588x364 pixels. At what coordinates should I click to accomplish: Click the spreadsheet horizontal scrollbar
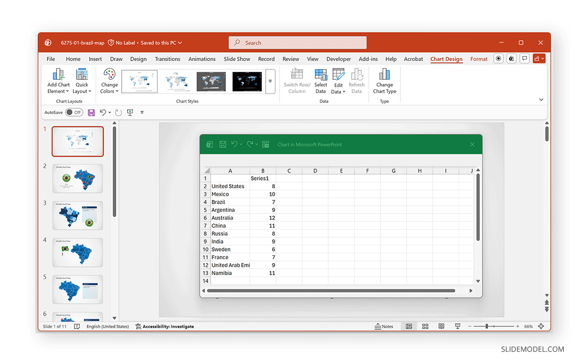(x=331, y=291)
